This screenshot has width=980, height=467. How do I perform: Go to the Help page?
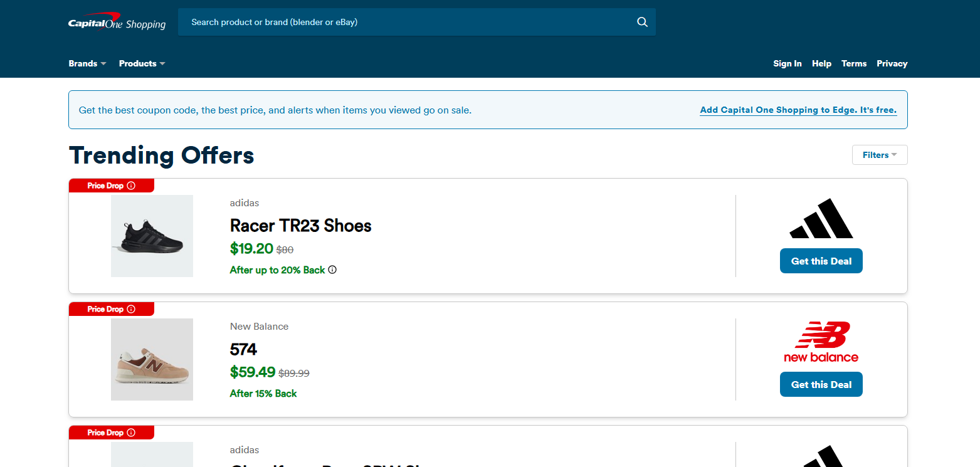click(821, 63)
